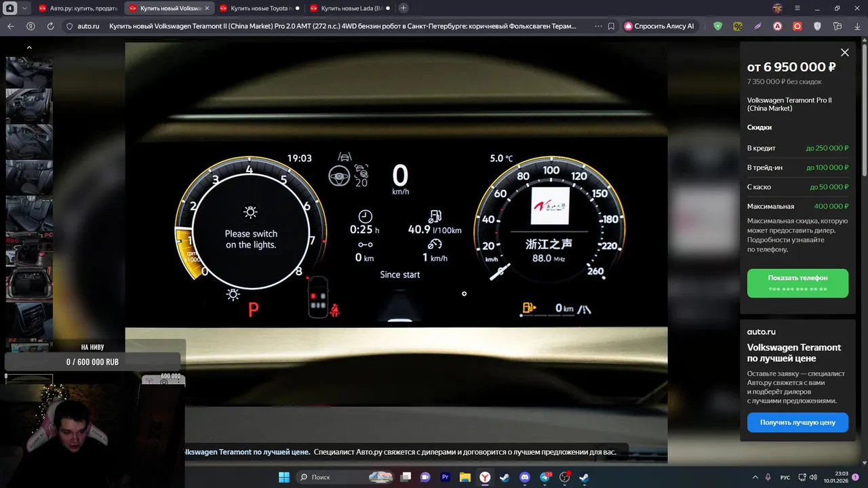The height and width of the screenshot is (488, 868).
Task: Open OBS Studio from taskbar
Action: click(565, 477)
